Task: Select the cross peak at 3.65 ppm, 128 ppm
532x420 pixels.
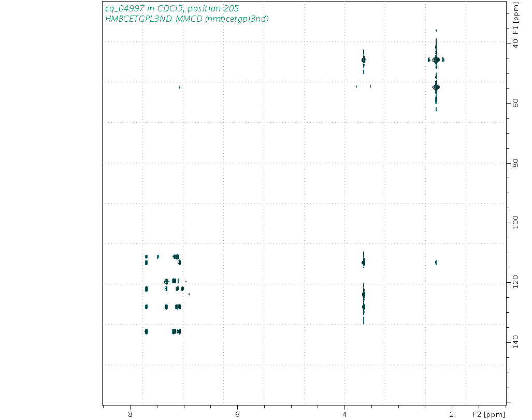Action: coord(364,307)
